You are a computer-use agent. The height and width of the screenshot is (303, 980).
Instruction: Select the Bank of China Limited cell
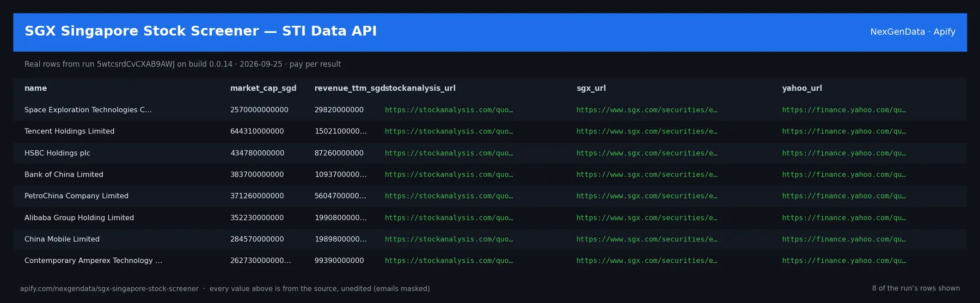[64, 174]
